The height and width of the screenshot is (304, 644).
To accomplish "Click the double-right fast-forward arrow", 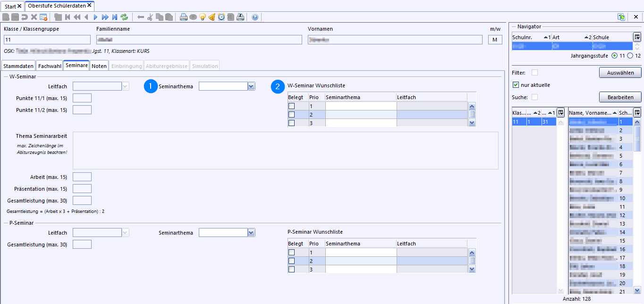I will click(x=105, y=17).
